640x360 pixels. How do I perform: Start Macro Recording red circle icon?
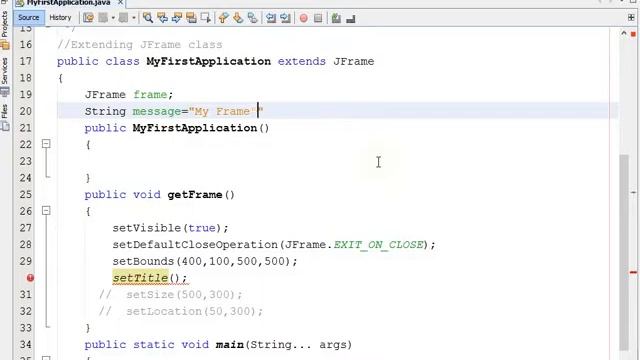pos(304,18)
